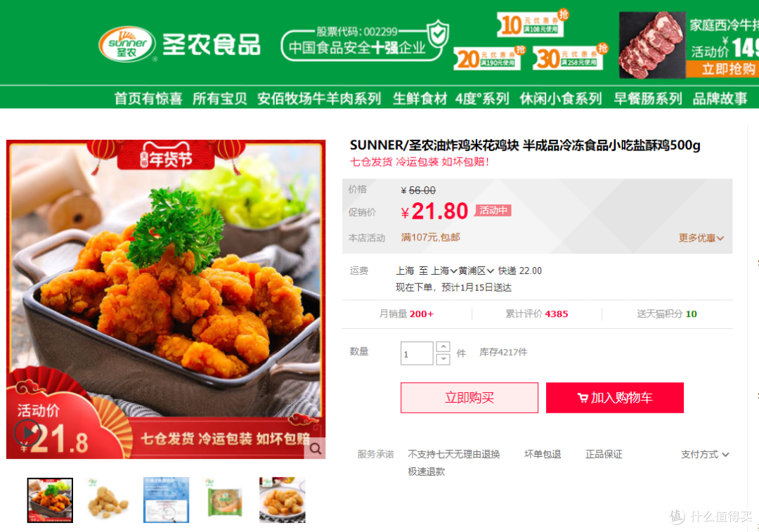The height and width of the screenshot is (532, 759).
Task: Decrease quantity with the down arrow
Action: point(443,359)
